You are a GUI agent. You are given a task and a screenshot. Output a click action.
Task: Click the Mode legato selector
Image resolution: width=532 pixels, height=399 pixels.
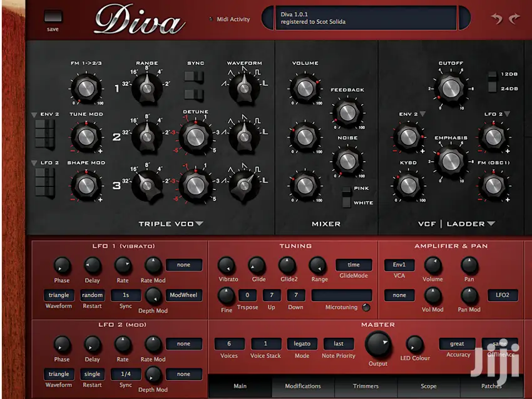point(302,343)
